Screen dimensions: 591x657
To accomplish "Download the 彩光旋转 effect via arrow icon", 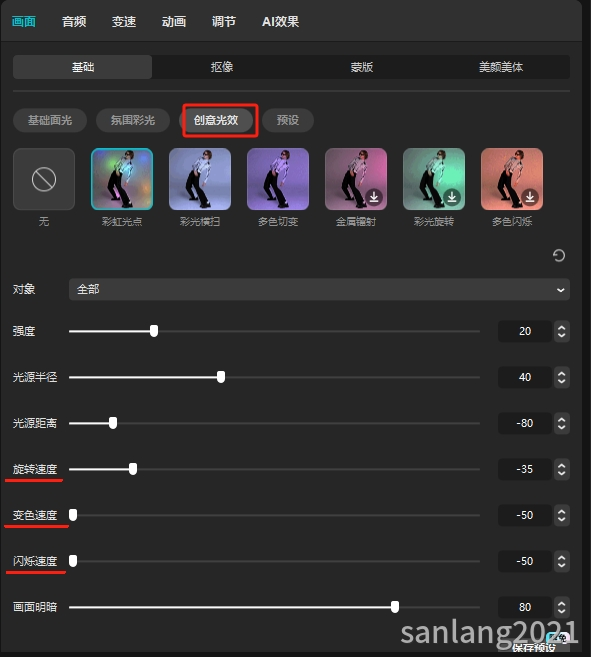I will [452, 197].
